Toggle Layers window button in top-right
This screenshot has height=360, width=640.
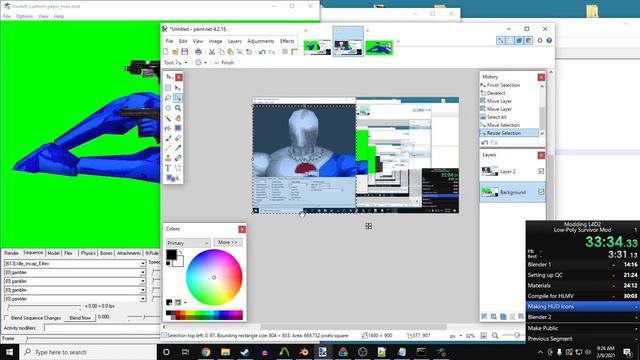click(x=519, y=40)
